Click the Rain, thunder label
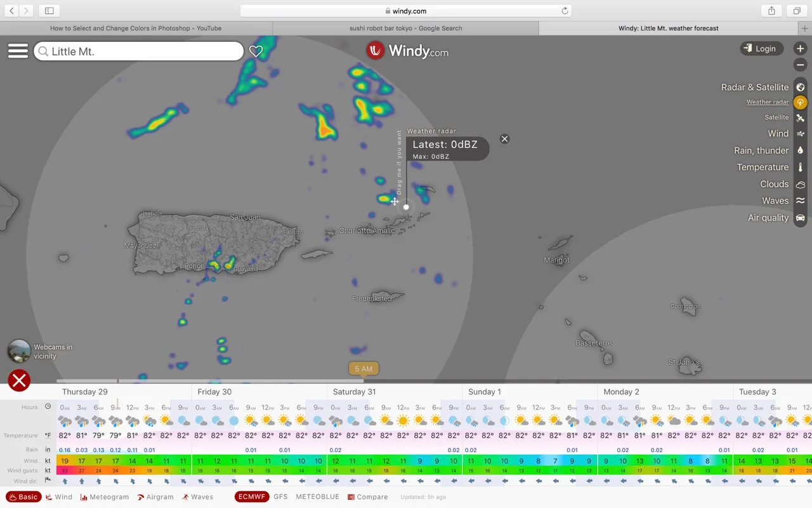The width and height of the screenshot is (812, 508). (761, 150)
